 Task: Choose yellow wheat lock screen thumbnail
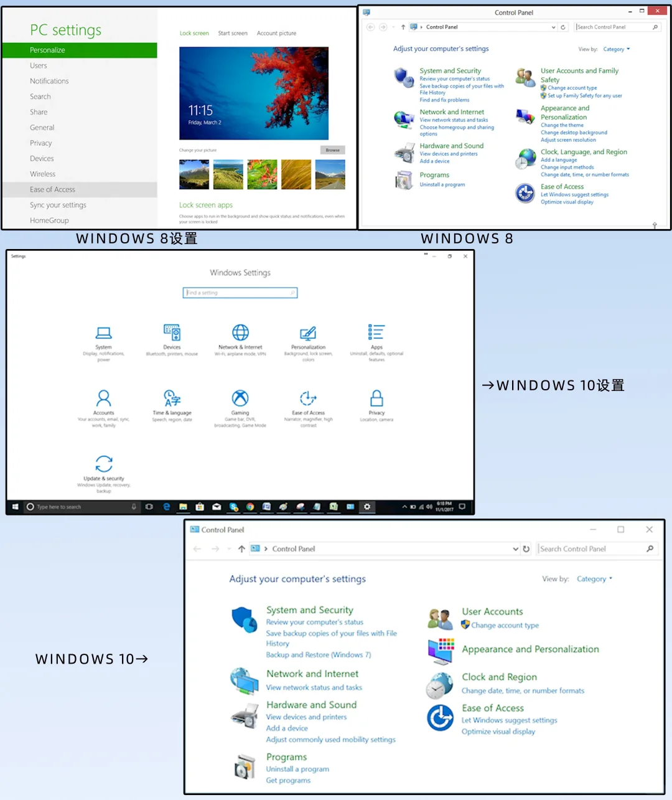[x=296, y=174]
